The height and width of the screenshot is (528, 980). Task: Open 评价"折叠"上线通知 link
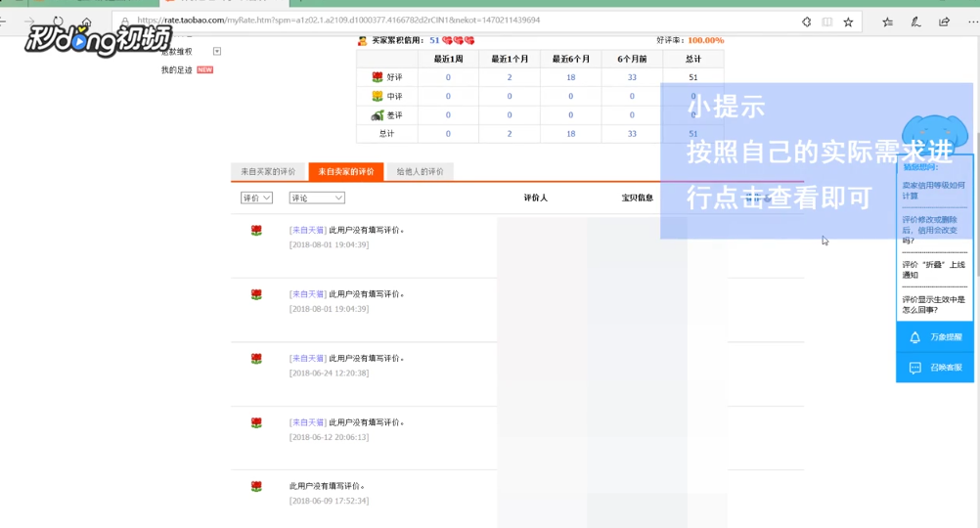[x=933, y=270]
